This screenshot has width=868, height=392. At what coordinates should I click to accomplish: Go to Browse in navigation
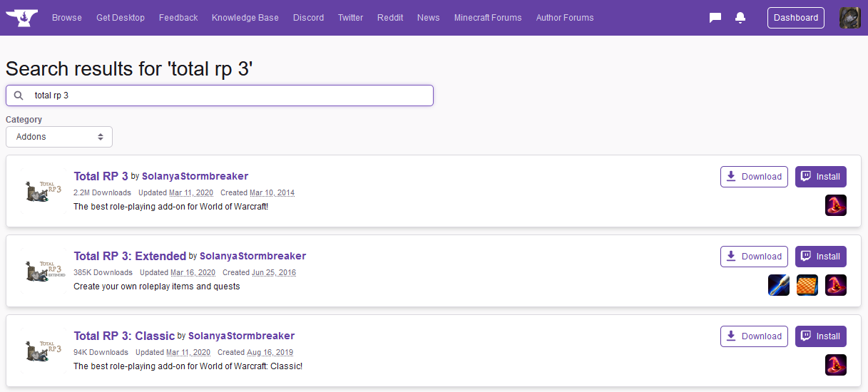click(x=67, y=18)
